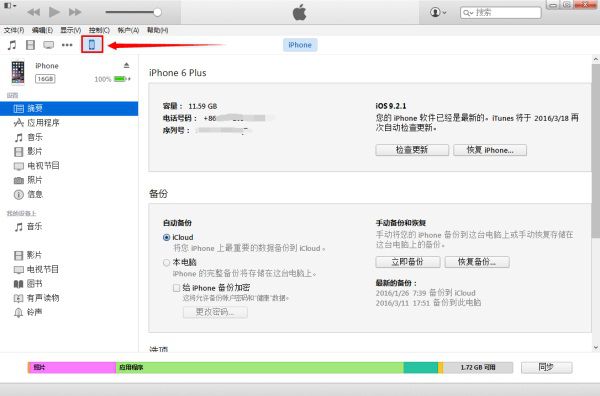Screen dimensions: 600x396
Task: Select 照片 in the sidebar
Action: point(69,180)
